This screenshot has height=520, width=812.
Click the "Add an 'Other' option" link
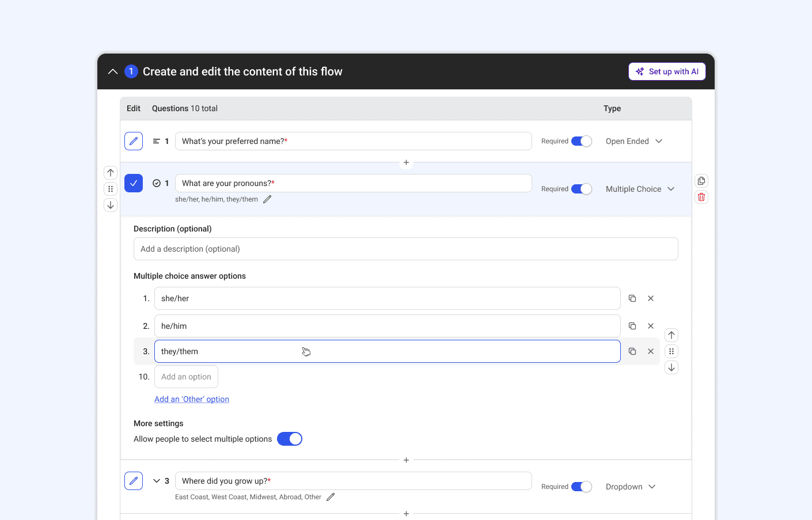(x=192, y=399)
